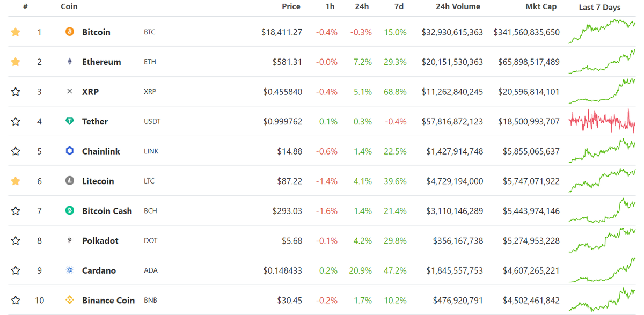Viewport: 644px width, 315px height.
Task: Favorite Chainlink with its star
Action: coord(16,151)
